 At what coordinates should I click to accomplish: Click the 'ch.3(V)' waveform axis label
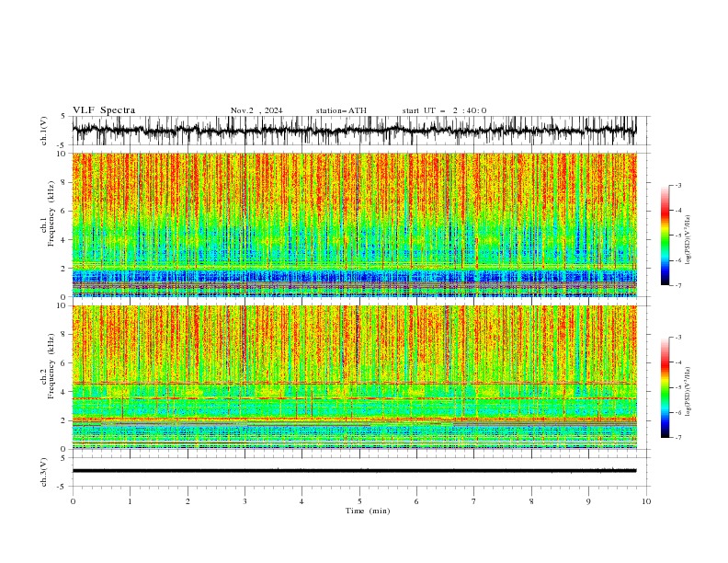tap(44, 472)
